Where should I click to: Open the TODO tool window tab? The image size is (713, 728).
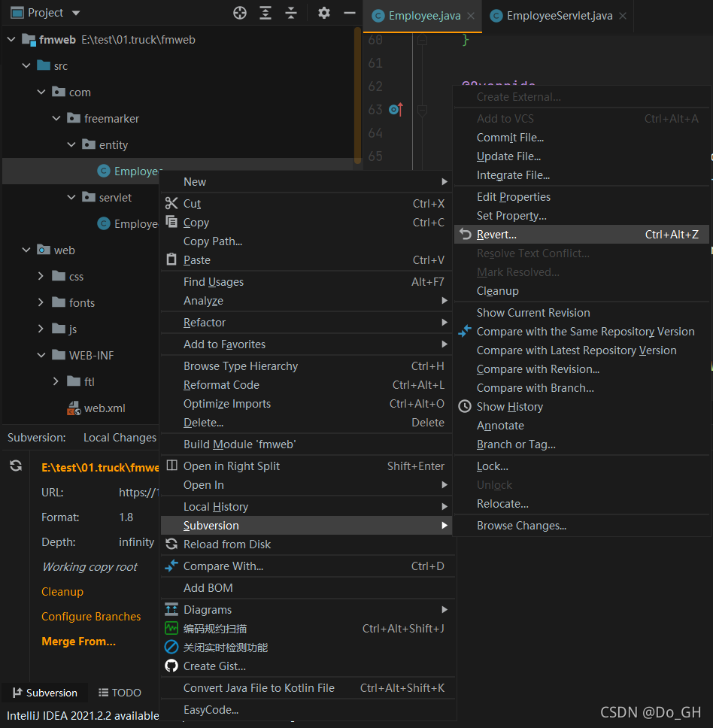(120, 693)
